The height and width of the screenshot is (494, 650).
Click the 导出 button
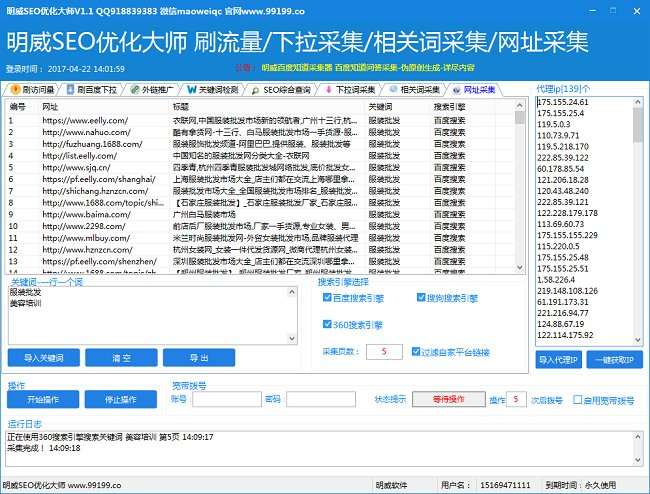tap(199, 358)
